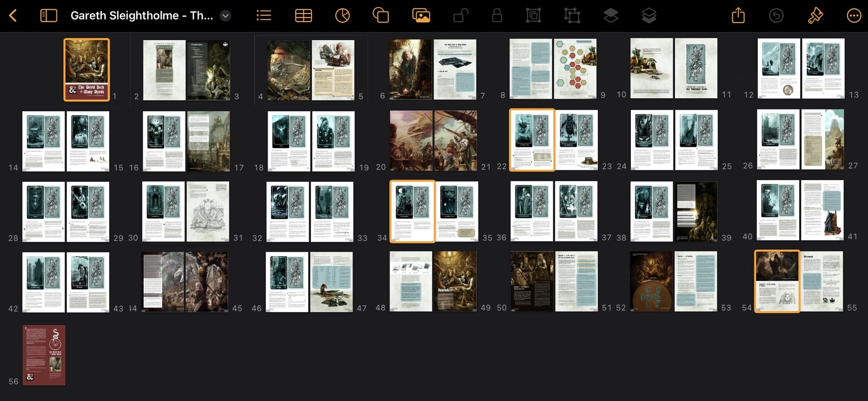The width and height of the screenshot is (868, 401).
Task: Open the bulleted list outline view
Action: tap(264, 16)
